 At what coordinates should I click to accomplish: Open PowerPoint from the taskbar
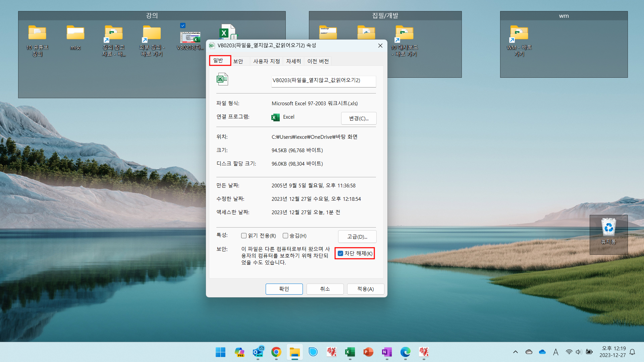click(368, 352)
